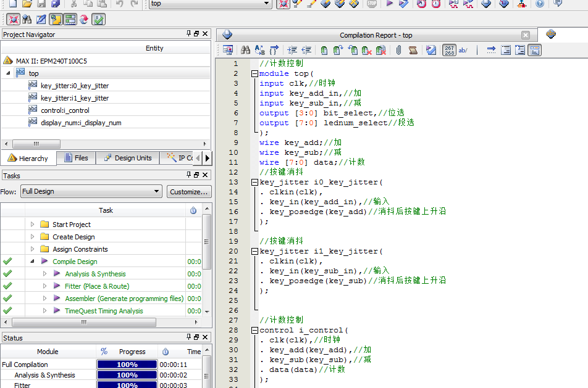Click the Full Compilation progress bar

[x=127, y=365]
